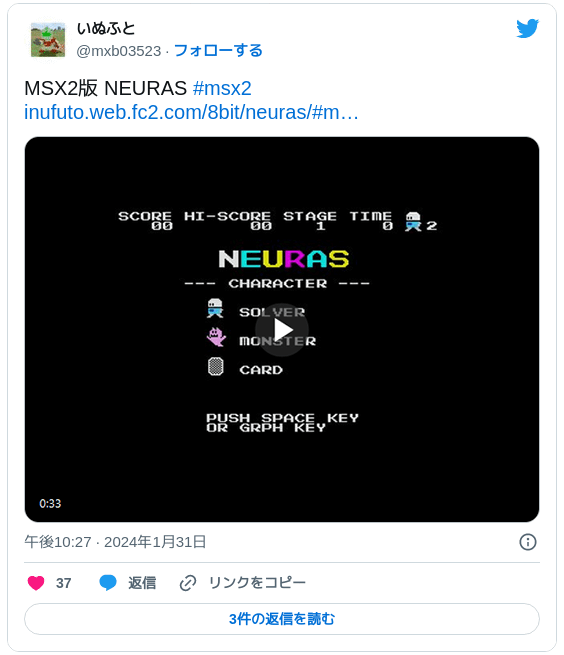Click the chain link copy icon
Image resolution: width=564 pixels, height=655 pixels.
(x=188, y=583)
